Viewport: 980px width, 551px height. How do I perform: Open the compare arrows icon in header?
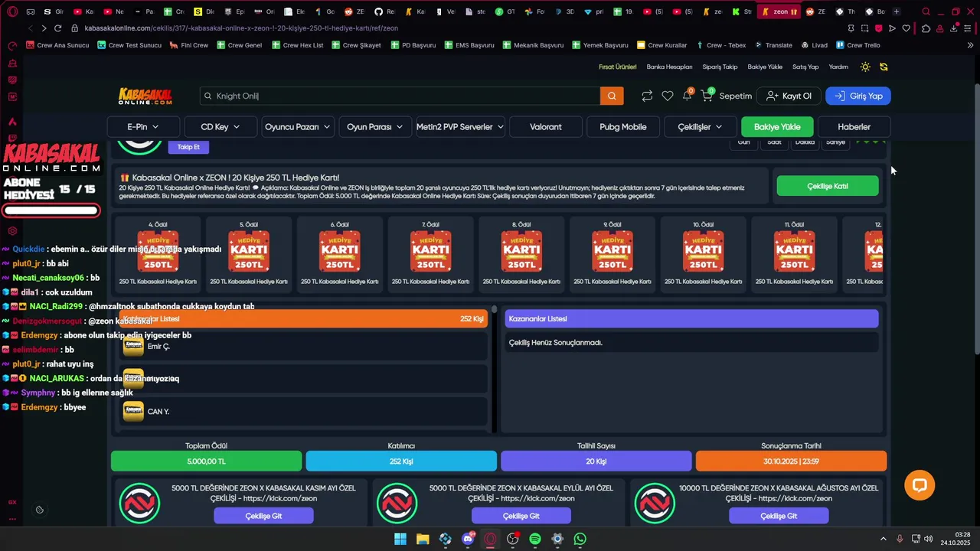(647, 96)
